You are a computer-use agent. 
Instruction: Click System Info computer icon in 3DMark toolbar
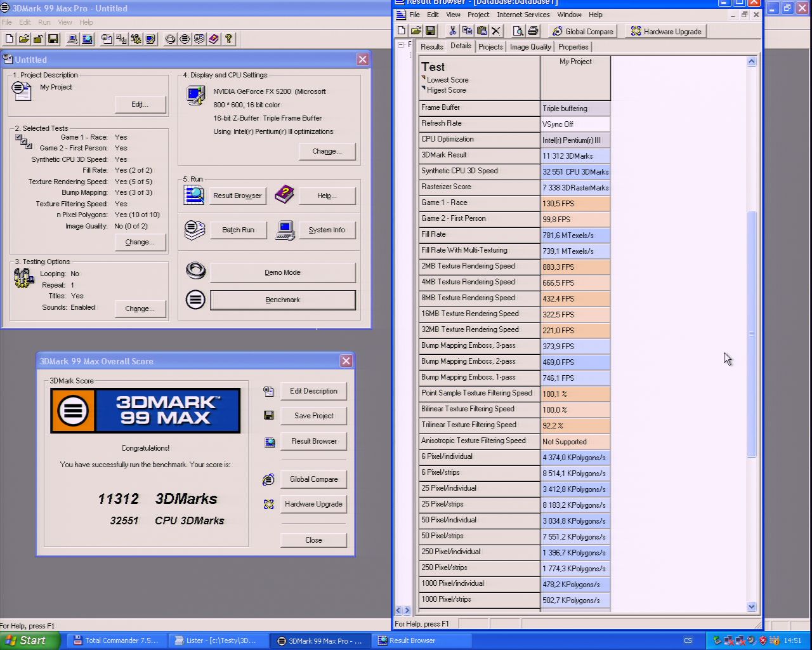click(72, 39)
